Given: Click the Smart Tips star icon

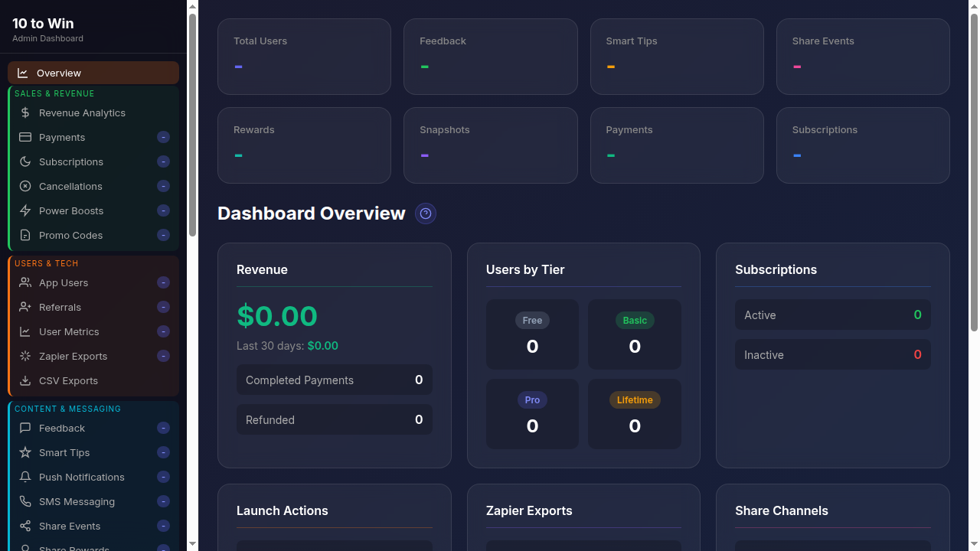Looking at the screenshot, I should click(23, 452).
